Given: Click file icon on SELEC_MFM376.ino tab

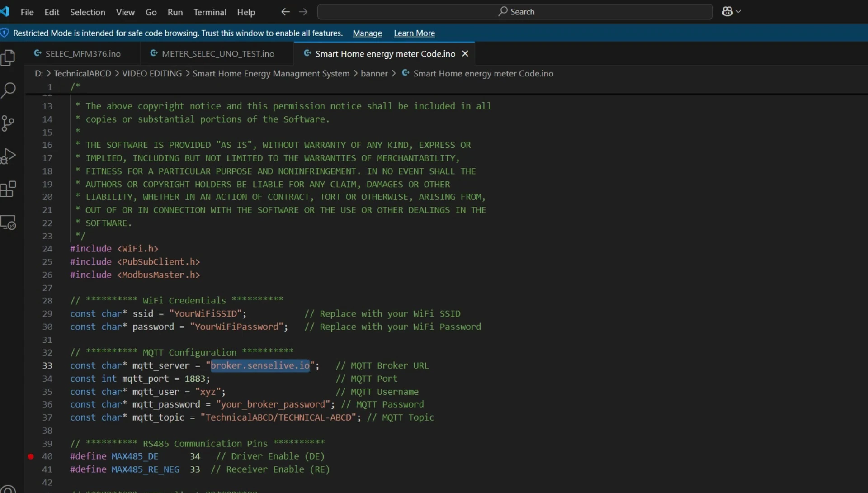Looking at the screenshot, I should point(38,53).
